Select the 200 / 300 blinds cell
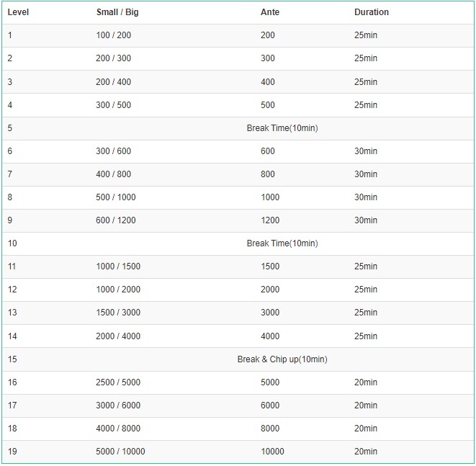 pyautogui.click(x=114, y=58)
